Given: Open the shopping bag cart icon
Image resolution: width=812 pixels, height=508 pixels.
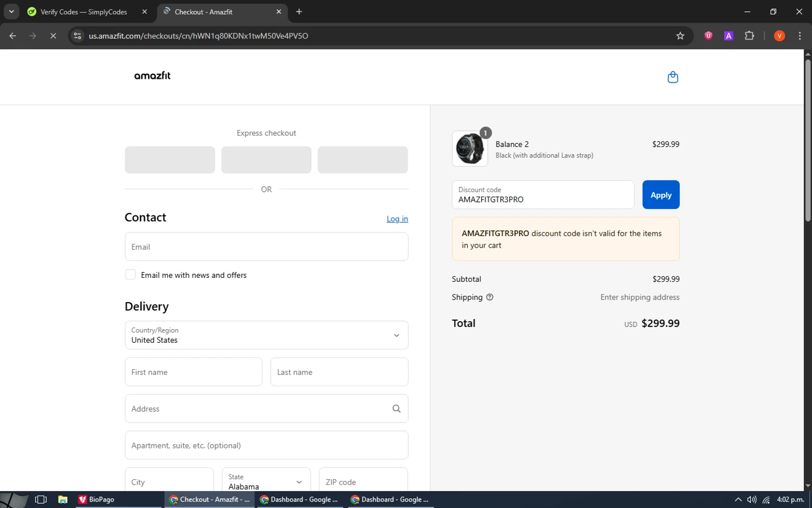Looking at the screenshot, I should coord(673,77).
